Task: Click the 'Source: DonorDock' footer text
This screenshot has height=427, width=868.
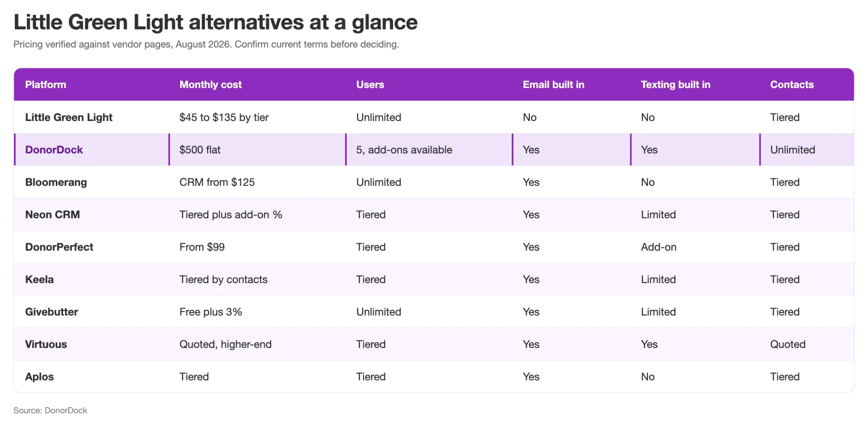Action: click(50, 411)
